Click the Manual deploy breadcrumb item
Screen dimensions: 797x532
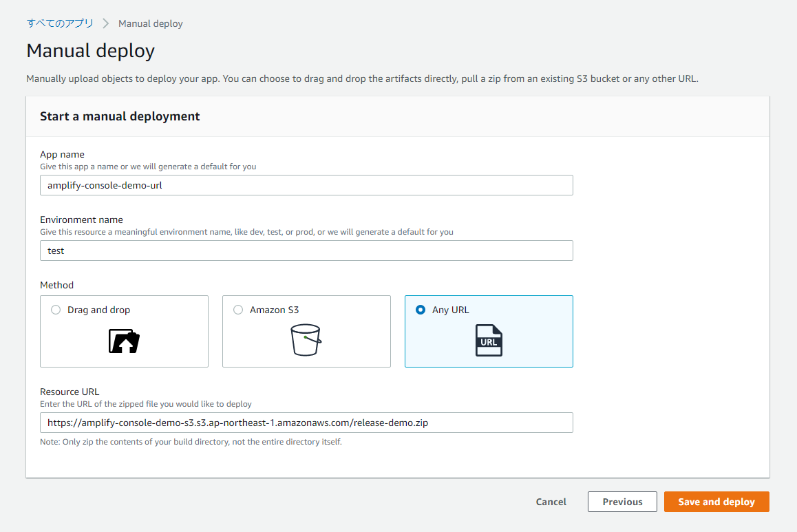click(151, 23)
